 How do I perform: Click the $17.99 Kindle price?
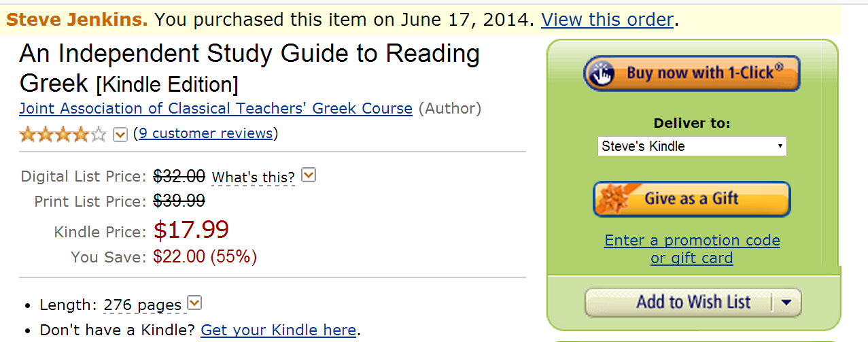pyautogui.click(x=191, y=230)
